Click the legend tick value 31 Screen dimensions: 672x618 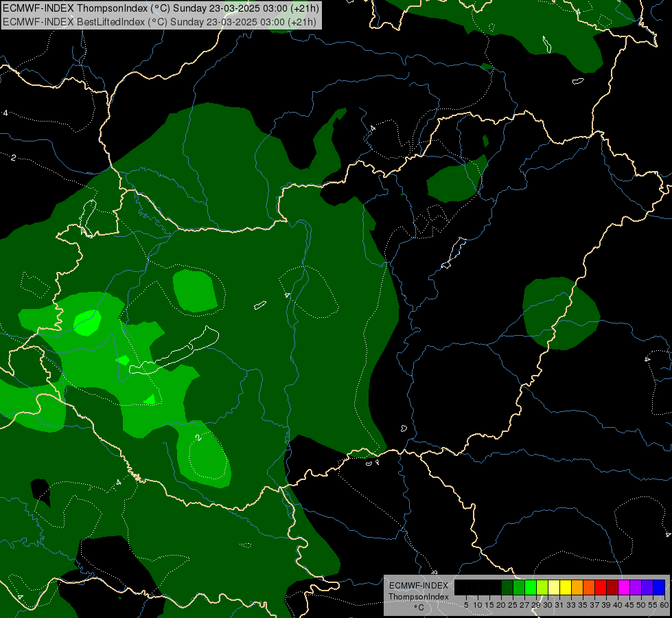point(559,605)
